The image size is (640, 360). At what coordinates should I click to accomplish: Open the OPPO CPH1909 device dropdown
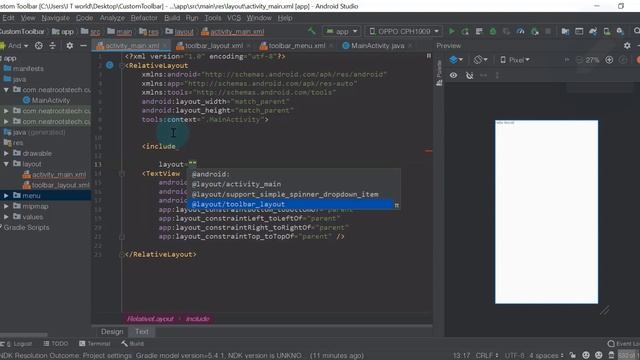pos(404,31)
